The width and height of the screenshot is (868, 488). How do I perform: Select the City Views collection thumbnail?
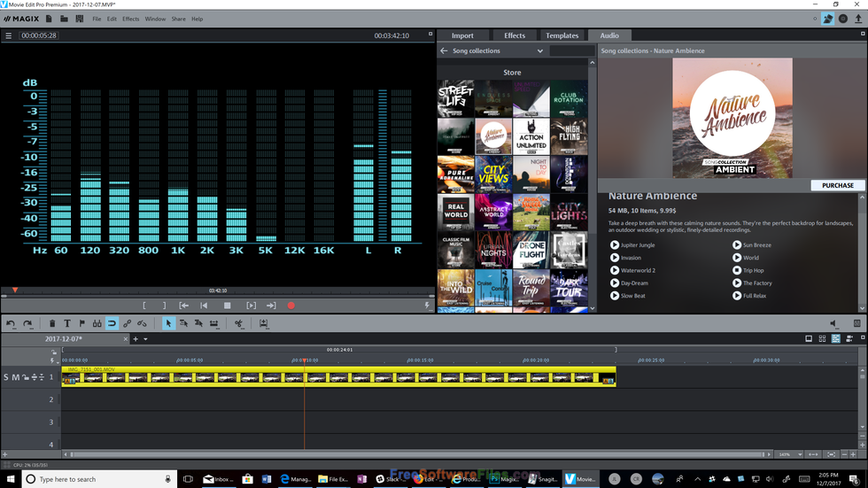tap(493, 174)
